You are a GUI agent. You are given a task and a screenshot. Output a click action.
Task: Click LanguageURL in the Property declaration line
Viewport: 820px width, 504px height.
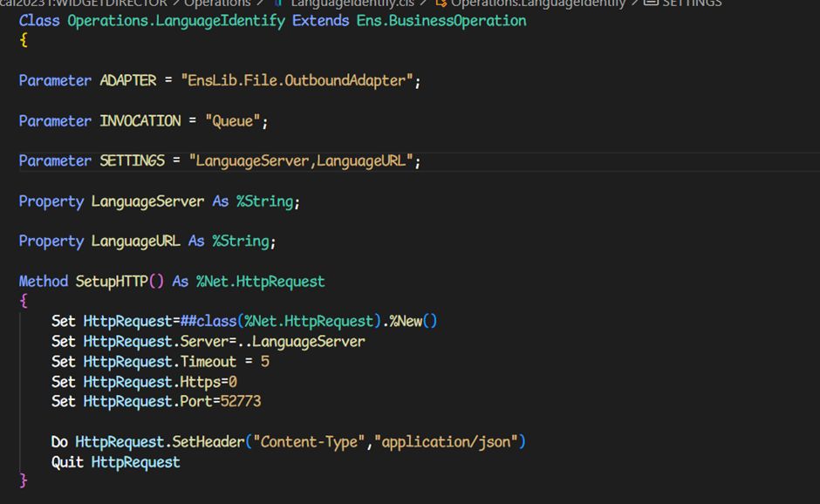[x=137, y=241]
